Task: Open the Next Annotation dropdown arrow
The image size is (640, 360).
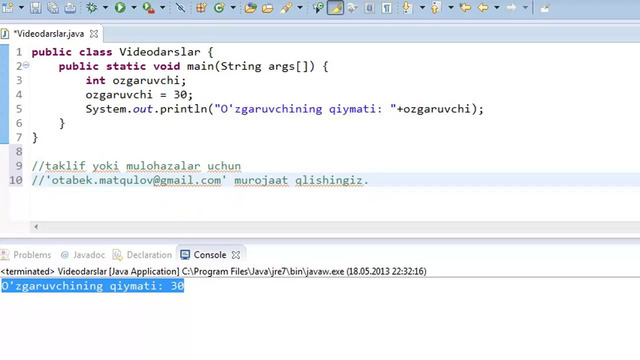Action: [422, 7]
